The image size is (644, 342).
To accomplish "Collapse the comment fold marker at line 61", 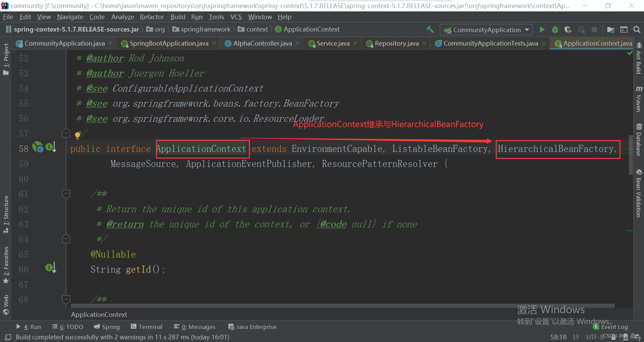I will point(66,194).
